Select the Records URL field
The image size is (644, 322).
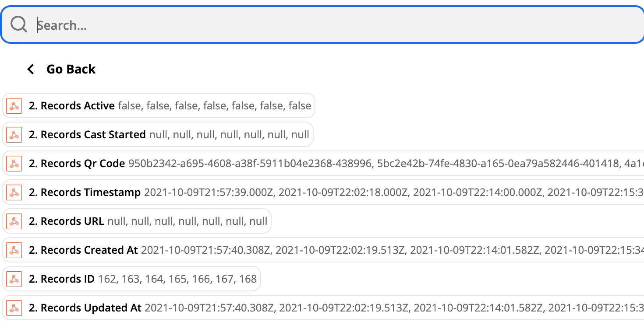pos(137,221)
